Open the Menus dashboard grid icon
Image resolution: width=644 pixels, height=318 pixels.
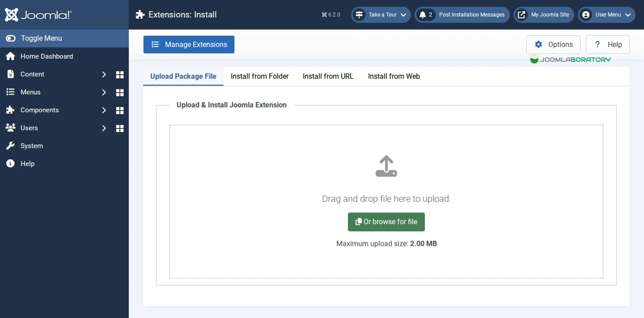click(x=120, y=93)
